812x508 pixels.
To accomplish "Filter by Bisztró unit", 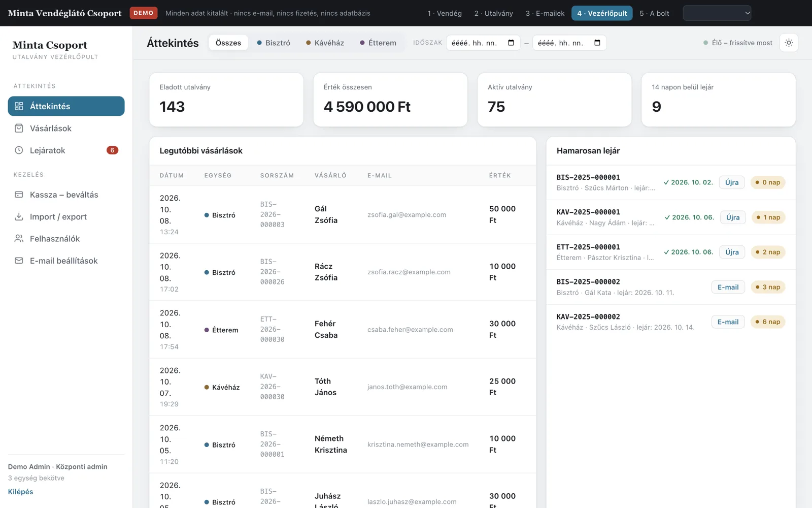I will coord(274,43).
